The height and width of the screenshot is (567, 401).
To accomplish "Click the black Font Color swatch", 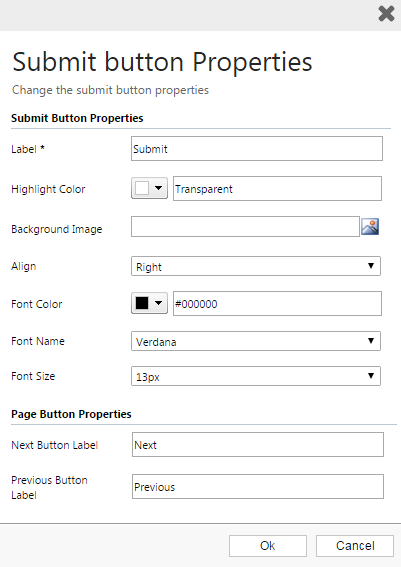I will 142,303.
